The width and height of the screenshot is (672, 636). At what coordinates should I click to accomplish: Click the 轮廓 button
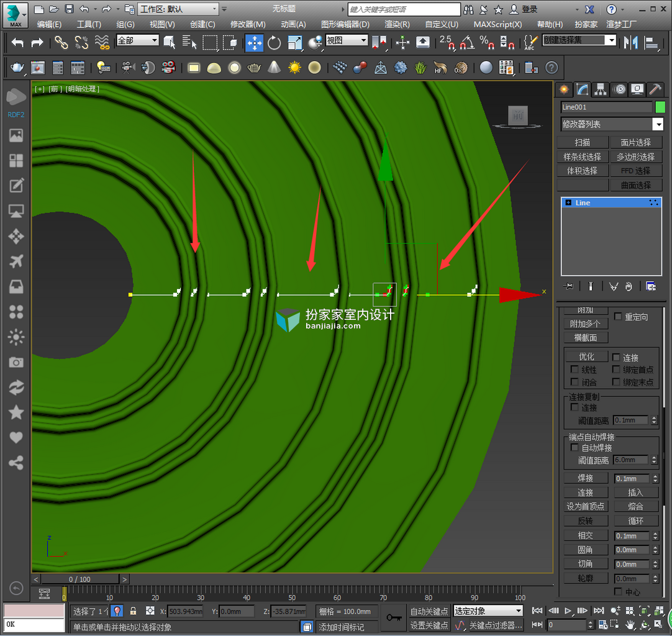click(586, 578)
